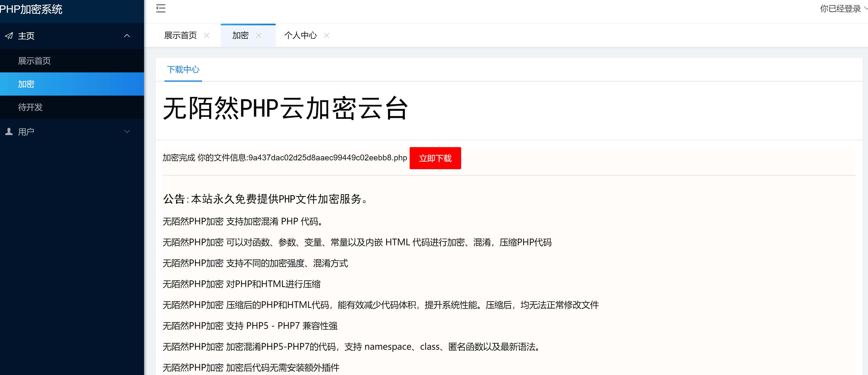
Task: Click the PHP加密系统 logo title
Action: coord(31,10)
